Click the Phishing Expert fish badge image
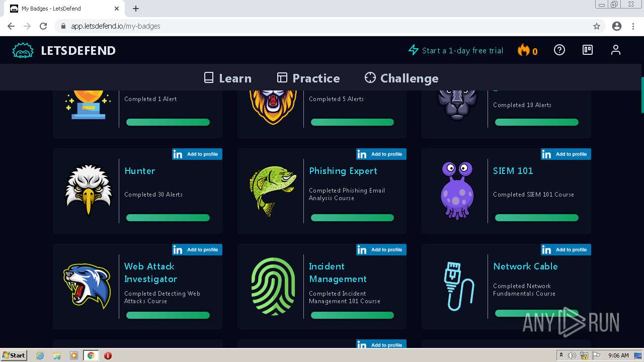Image resolution: width=644 pixels, height=362 pixels. click(x=273, y=191)
